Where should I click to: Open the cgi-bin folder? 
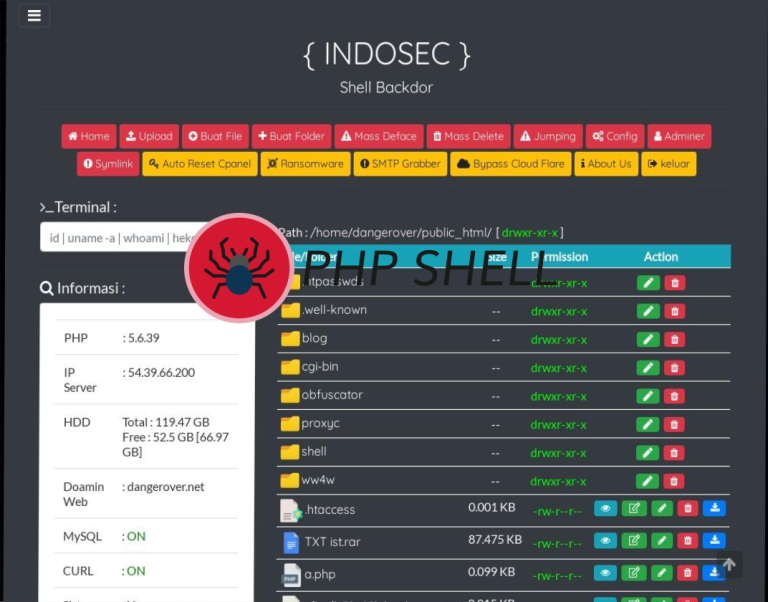[320, 367]
